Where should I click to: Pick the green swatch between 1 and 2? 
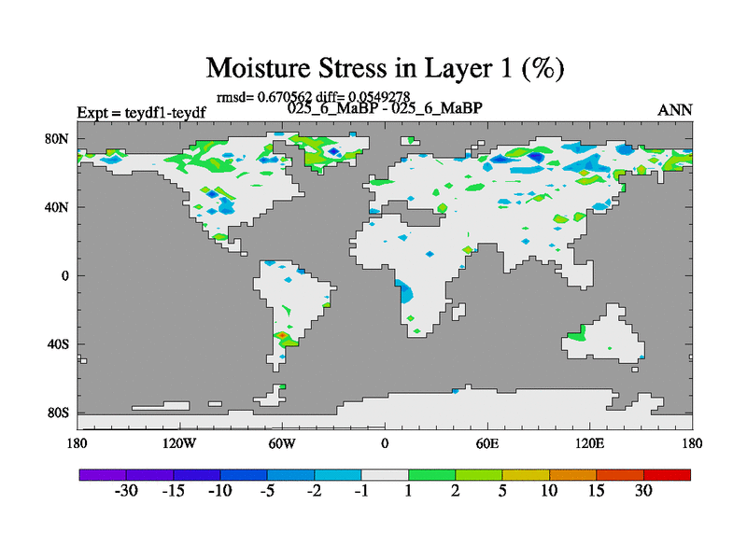[431, 475]
